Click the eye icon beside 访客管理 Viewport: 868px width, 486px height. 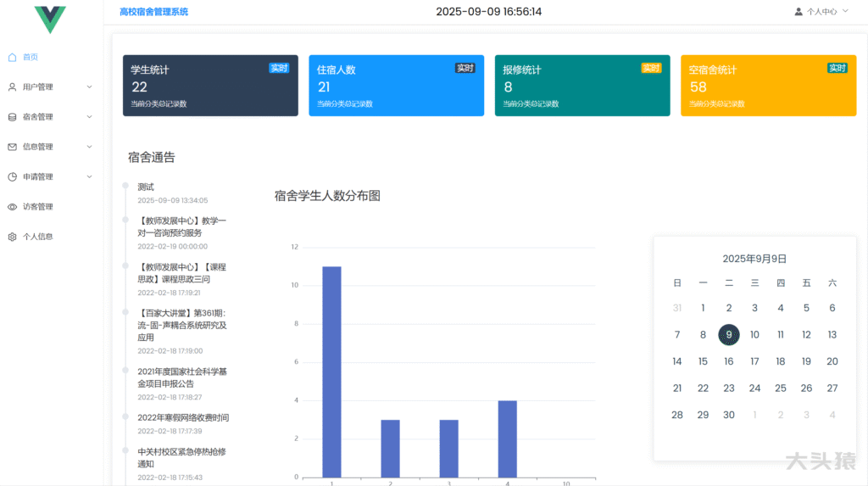[x=12, y=207]
